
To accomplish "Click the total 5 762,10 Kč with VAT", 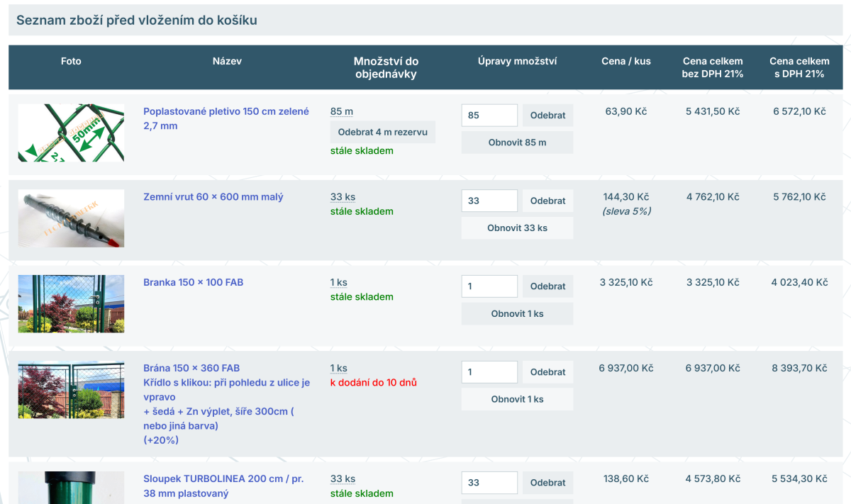I will [x=800, y=196].
